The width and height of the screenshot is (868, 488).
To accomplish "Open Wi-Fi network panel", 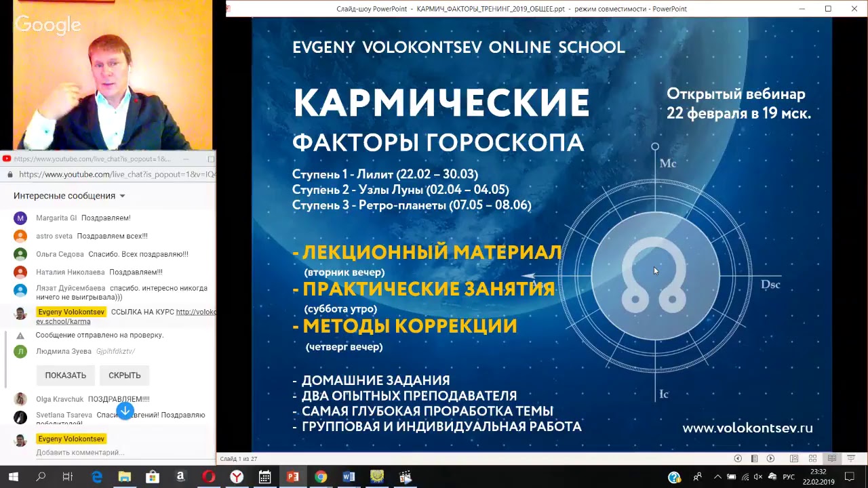I will [x=744, y=477].
